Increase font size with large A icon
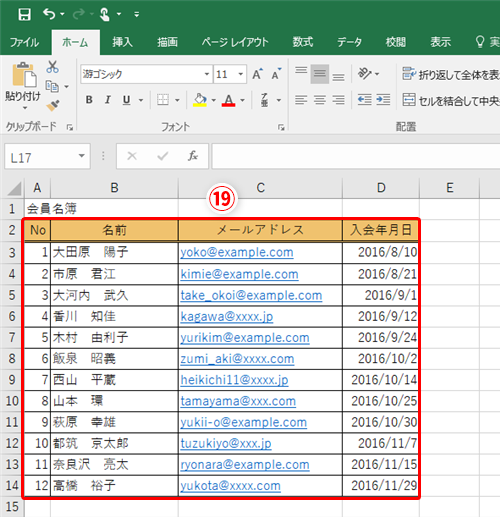The image size is (500, 517). tap(257, 74)
